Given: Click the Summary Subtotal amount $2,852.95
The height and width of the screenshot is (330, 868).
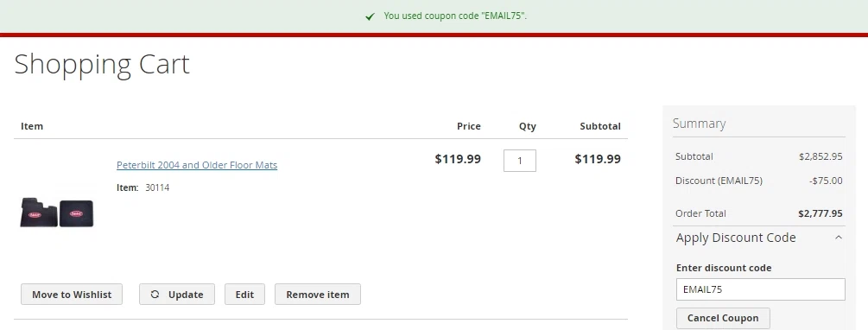Looking at the screenshot, I should pos(820,156).
